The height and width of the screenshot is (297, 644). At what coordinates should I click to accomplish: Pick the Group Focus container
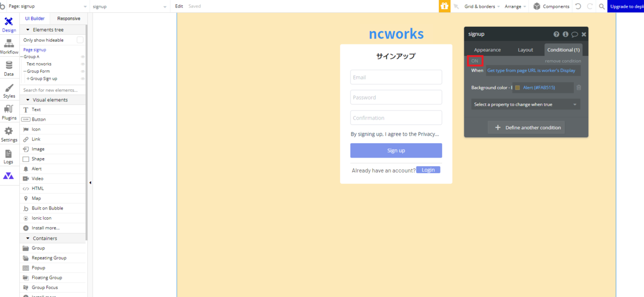[x=53, y=287]
